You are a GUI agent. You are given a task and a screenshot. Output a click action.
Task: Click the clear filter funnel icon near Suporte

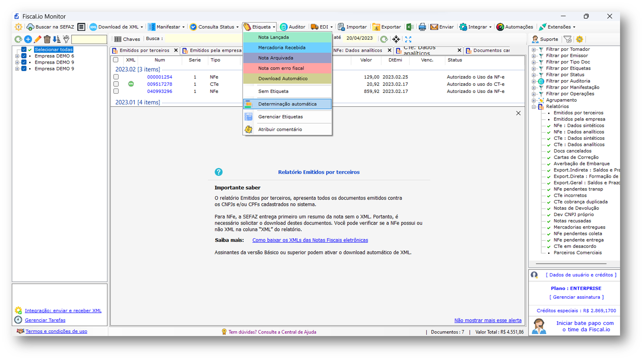[568, 39]
